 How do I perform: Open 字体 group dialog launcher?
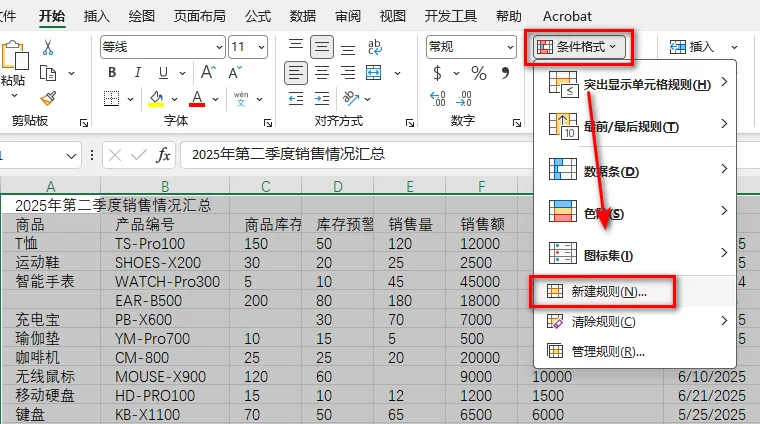pyautogui.click(x=268, y=123)
